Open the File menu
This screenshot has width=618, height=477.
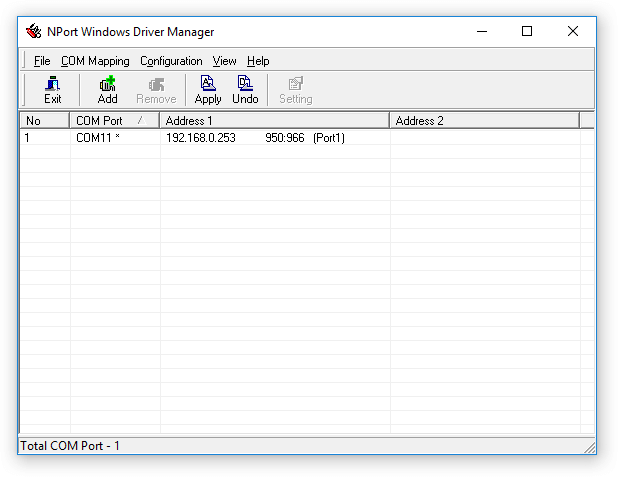click(42, 61)
